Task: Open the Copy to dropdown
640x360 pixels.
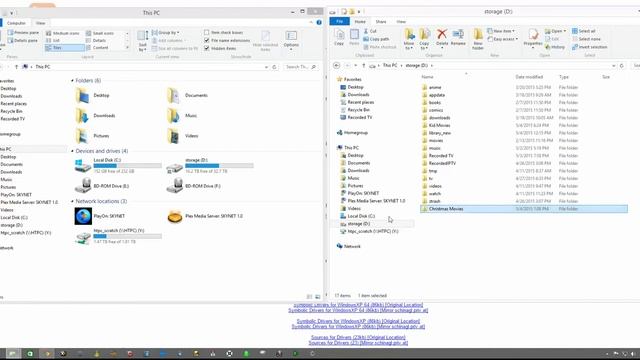Action: (x=424, y=39)
